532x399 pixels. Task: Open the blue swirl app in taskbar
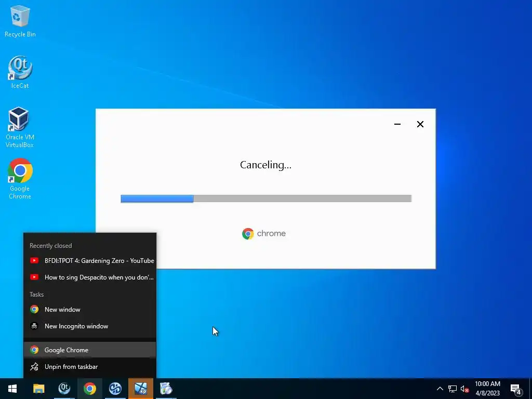click(115, 389)
